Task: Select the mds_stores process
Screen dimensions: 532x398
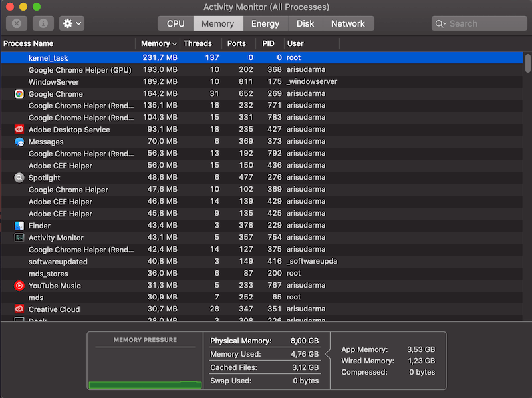Action: (262, 273)
